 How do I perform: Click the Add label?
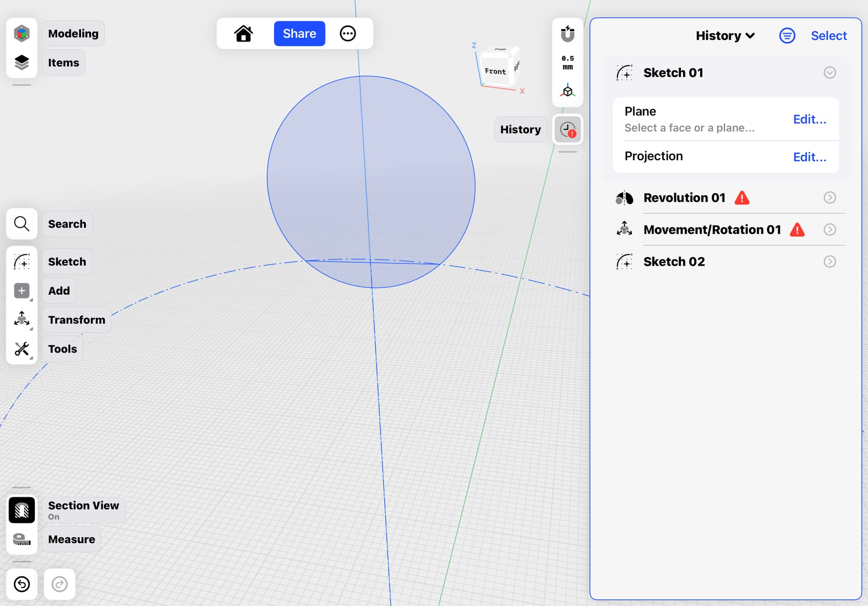[59, 291]
